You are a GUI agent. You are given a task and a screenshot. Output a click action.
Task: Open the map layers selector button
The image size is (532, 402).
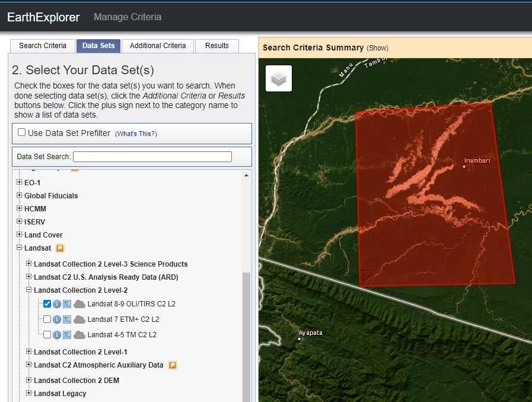[x=279, y=78]
